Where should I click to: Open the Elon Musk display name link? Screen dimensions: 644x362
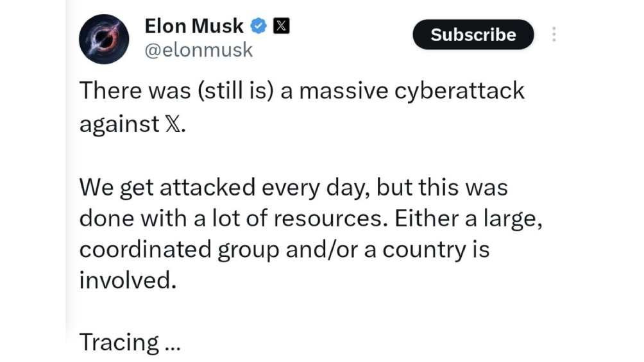194,26
